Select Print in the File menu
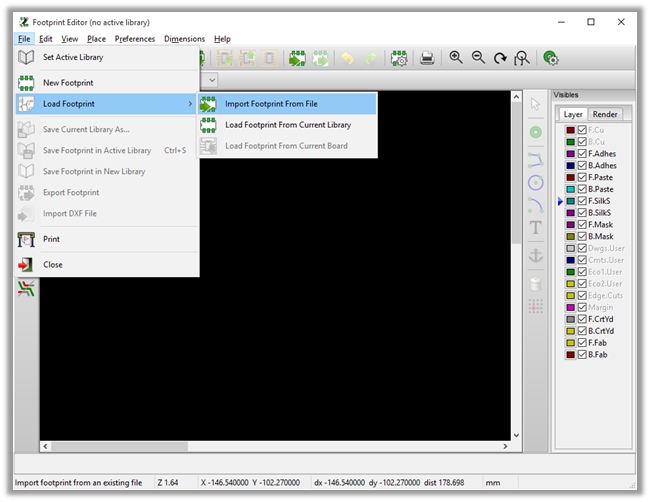 [107, 239]
